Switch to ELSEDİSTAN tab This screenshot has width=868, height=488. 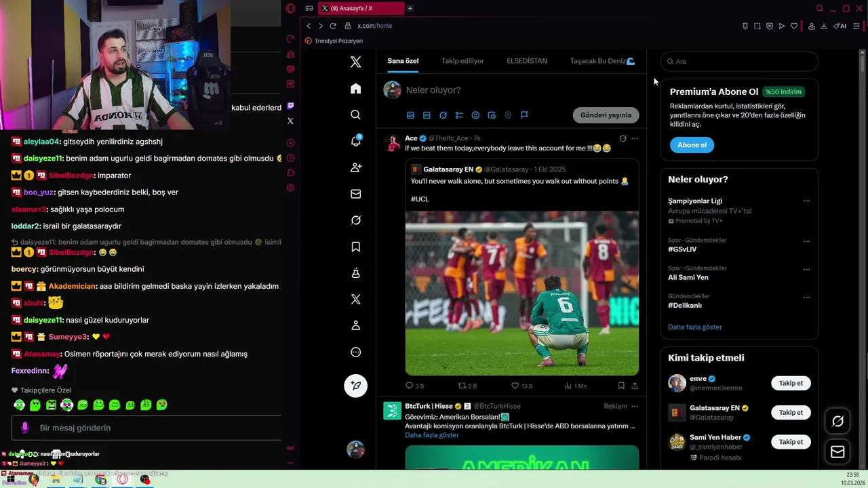pos(527,61)
